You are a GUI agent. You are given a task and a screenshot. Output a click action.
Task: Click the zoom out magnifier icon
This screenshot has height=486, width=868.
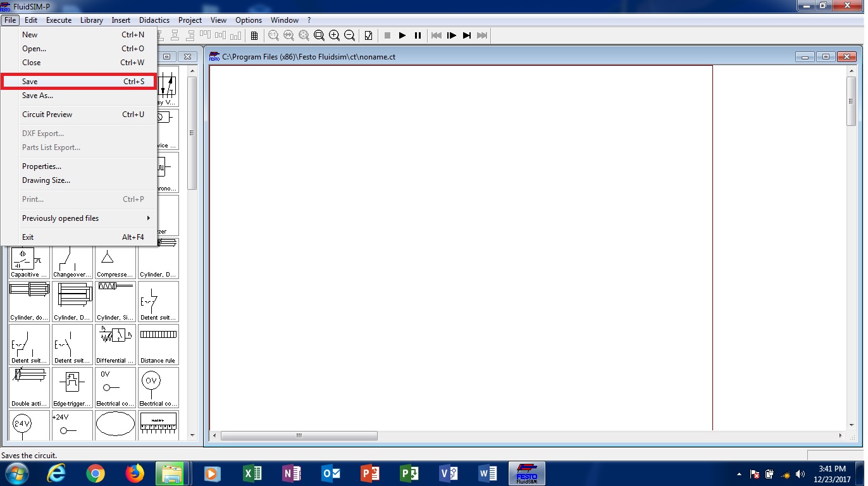coord(349,35)
